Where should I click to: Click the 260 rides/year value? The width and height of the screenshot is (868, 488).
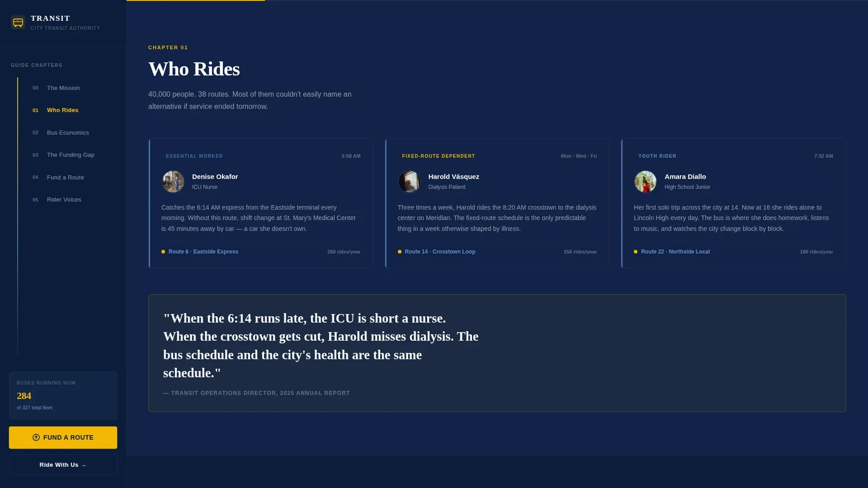(x=344, y=252)
